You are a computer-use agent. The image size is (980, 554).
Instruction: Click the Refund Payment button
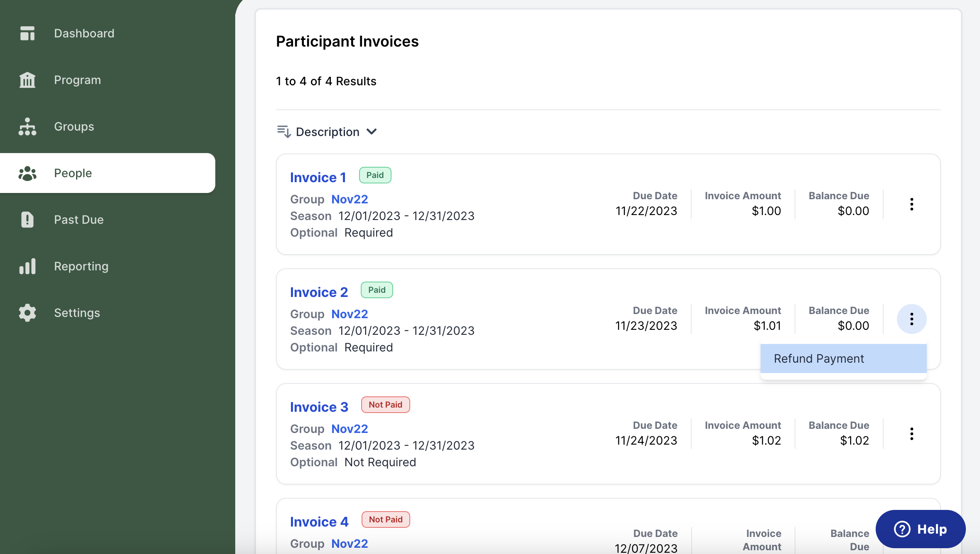coord(818,358)
